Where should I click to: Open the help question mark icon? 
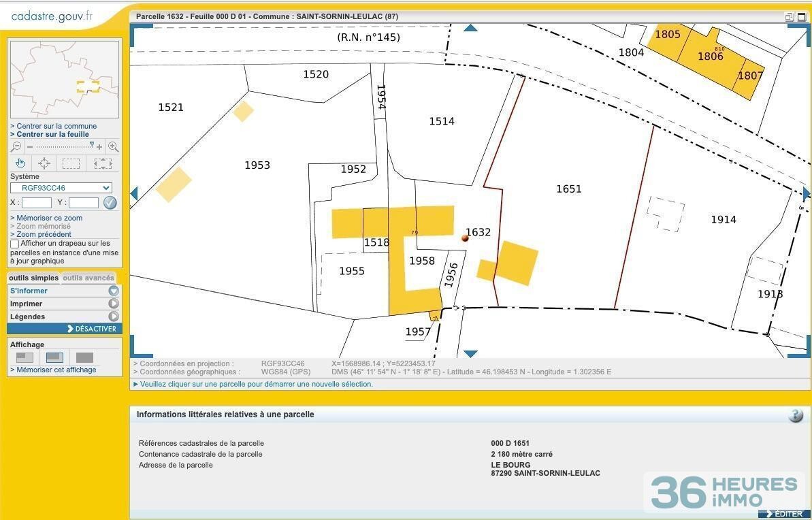[795, 415]
